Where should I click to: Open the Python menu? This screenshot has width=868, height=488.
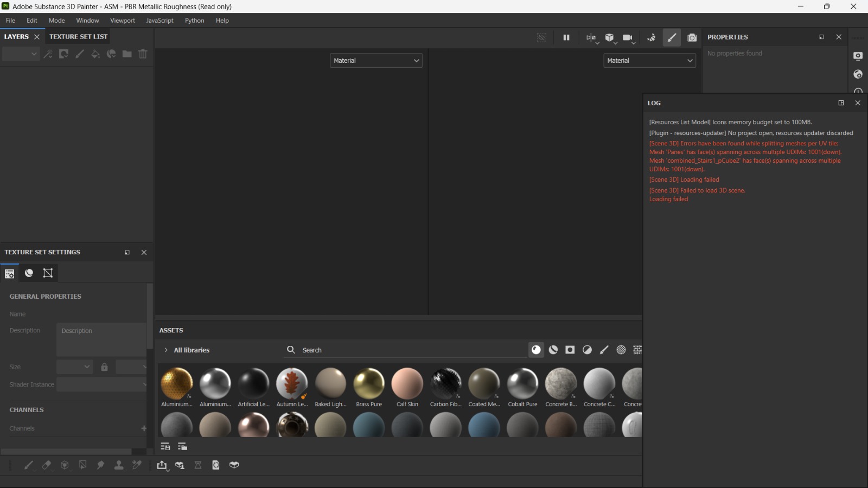coord(194,20)
